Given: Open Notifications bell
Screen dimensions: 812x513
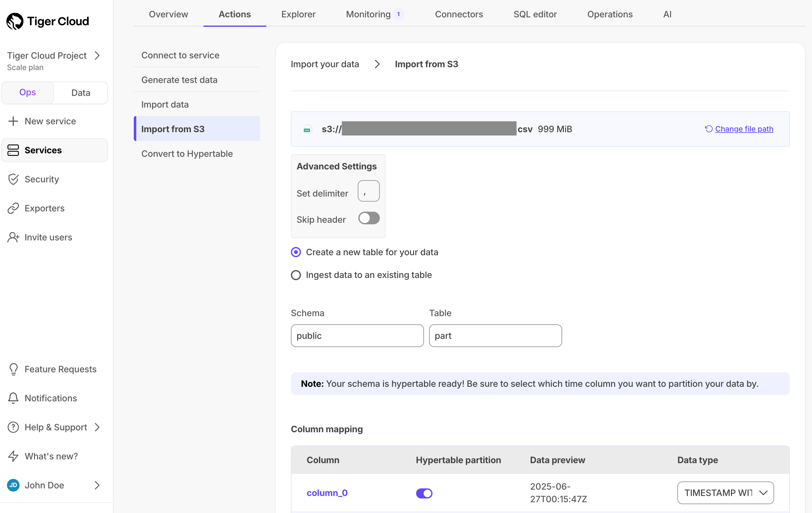Looking at the screenshot, I should click(14, 398).
